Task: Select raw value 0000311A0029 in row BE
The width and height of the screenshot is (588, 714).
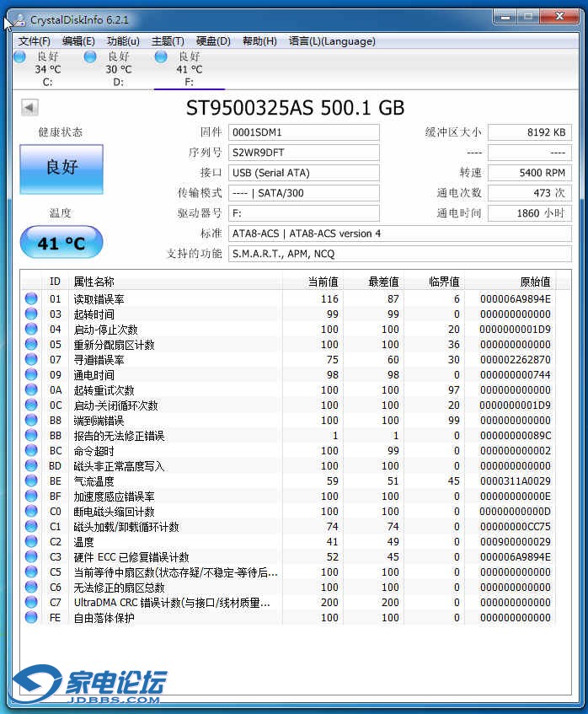Action: pos(516,481)
